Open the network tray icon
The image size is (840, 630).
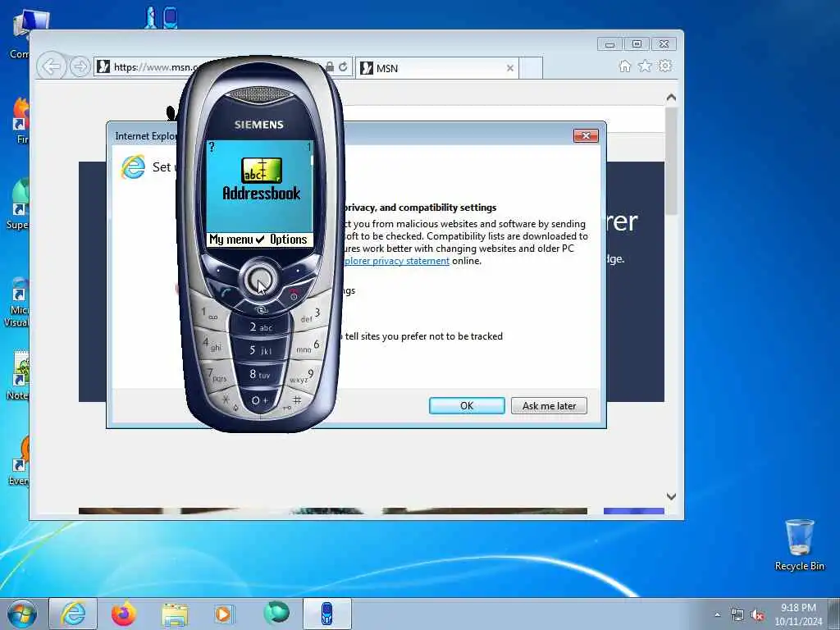tap(737, 615)
